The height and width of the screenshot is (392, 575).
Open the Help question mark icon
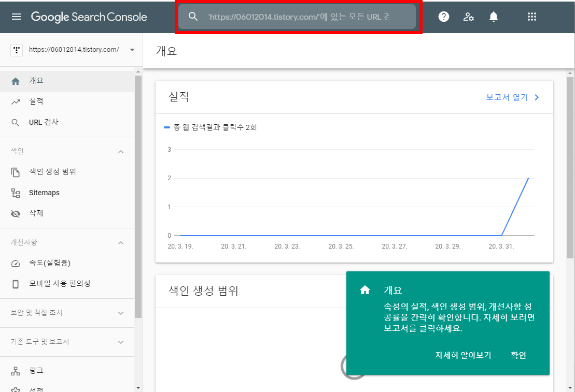coord(444,17)
